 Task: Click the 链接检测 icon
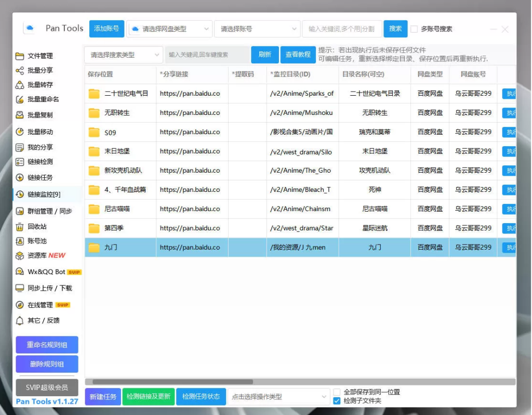[x=20, y=162]
